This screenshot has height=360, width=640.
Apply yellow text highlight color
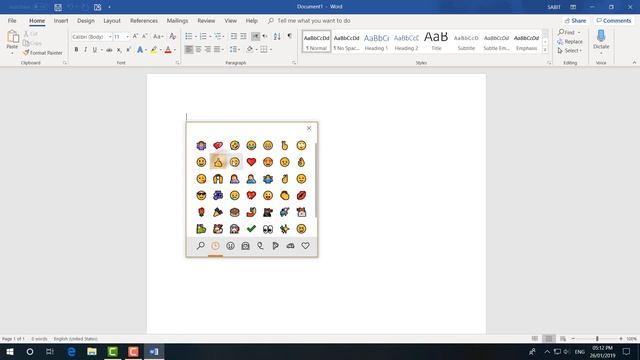(154, 50)
